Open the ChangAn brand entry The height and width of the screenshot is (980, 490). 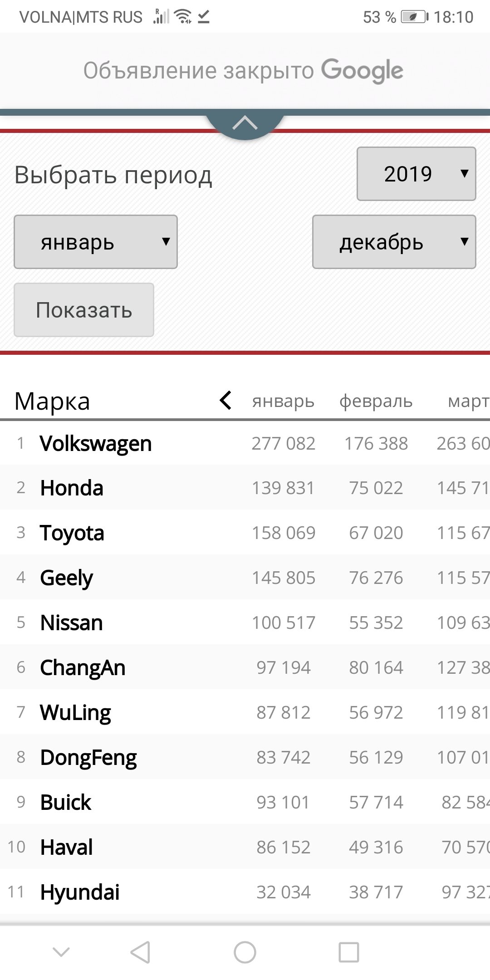(x=83, y=668)
